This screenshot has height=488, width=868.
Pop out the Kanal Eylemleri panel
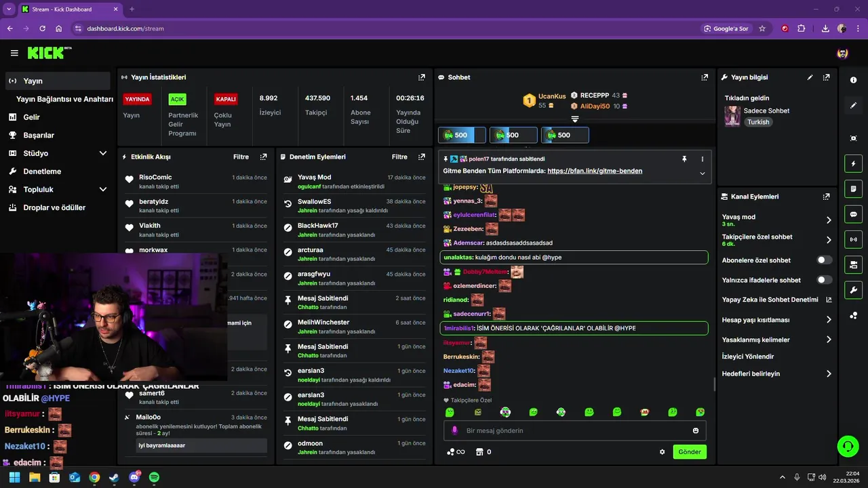pyautogui.click(x=826, y=197)
